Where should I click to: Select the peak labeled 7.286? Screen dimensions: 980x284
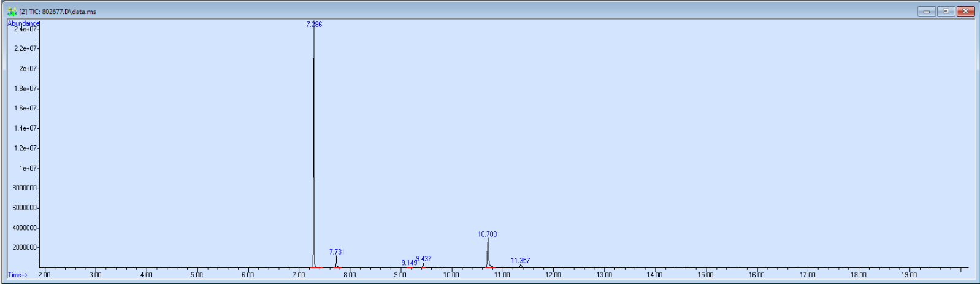(314, 25)
